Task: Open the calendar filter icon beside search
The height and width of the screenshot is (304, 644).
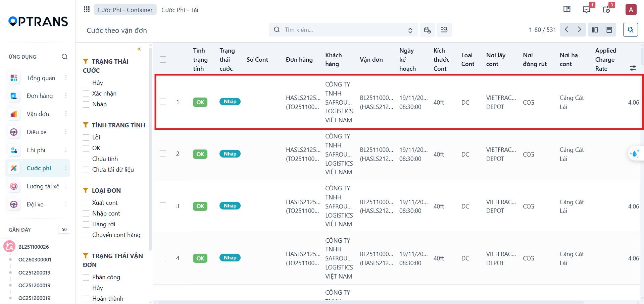Action: click(427, 30)
